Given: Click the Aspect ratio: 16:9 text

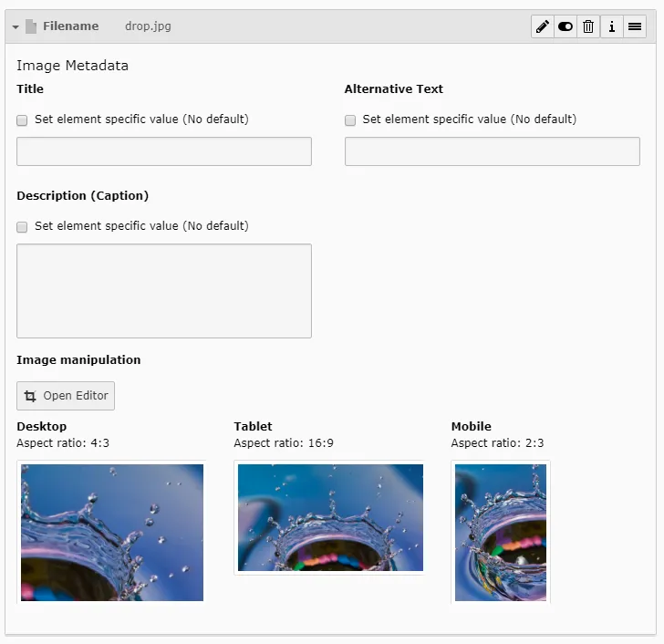Looking at the screenshot, I should (x=284, y=443).
